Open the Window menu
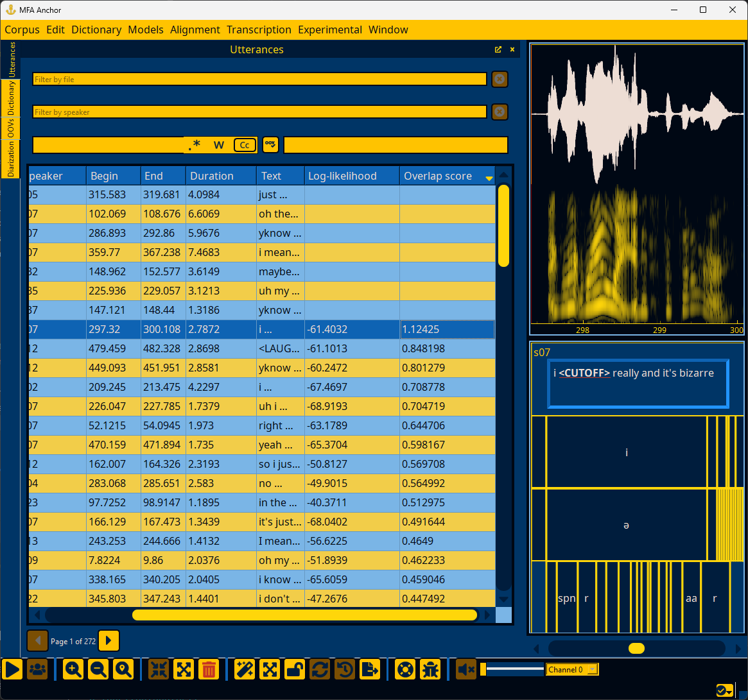Image resolution: width=748 pixels, height=700 pixels. pyautogui.click(x=388, y=30)
